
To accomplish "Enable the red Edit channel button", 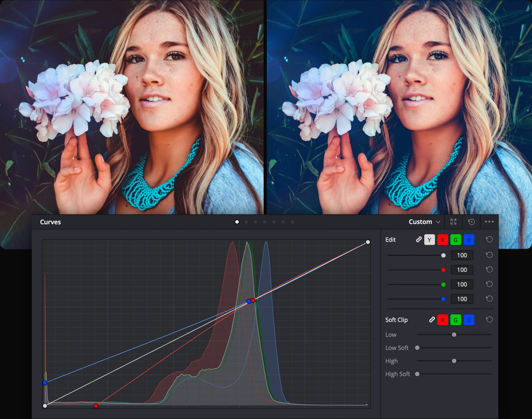I will point(442,240).
